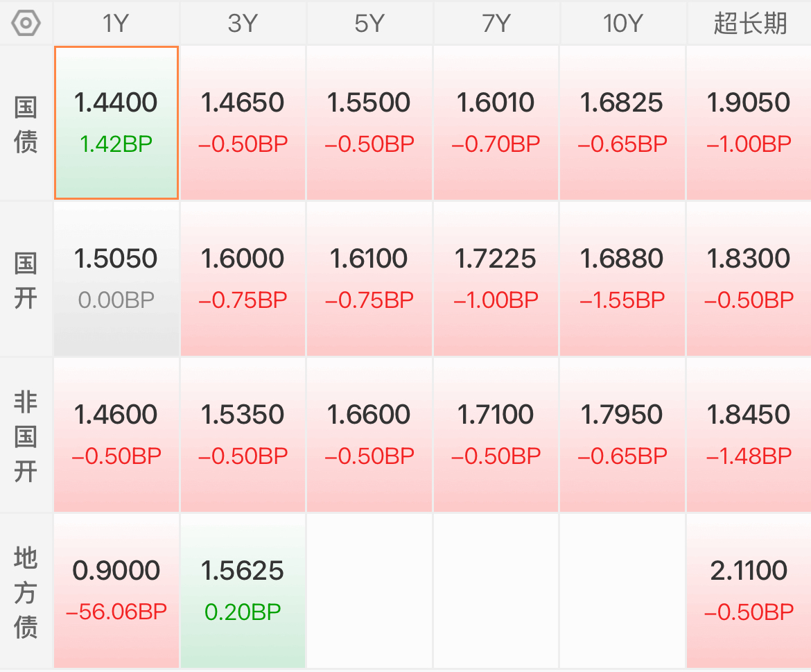Select the 1Y column header
This screenshot has height=672, width=811.
click(116, 24)
